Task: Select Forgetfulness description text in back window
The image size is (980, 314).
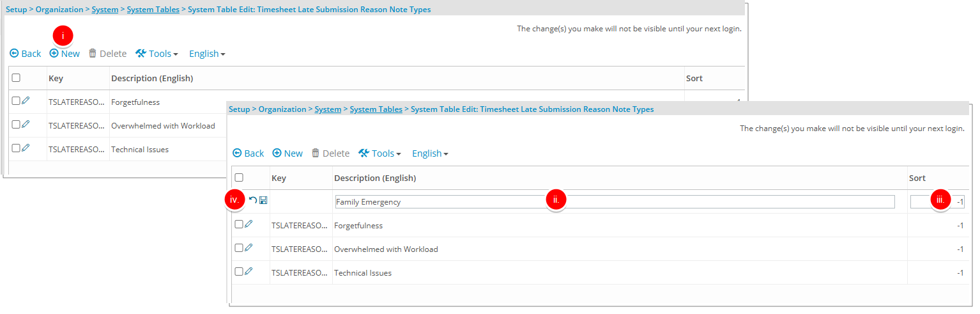Action: (x=135, y=102)
